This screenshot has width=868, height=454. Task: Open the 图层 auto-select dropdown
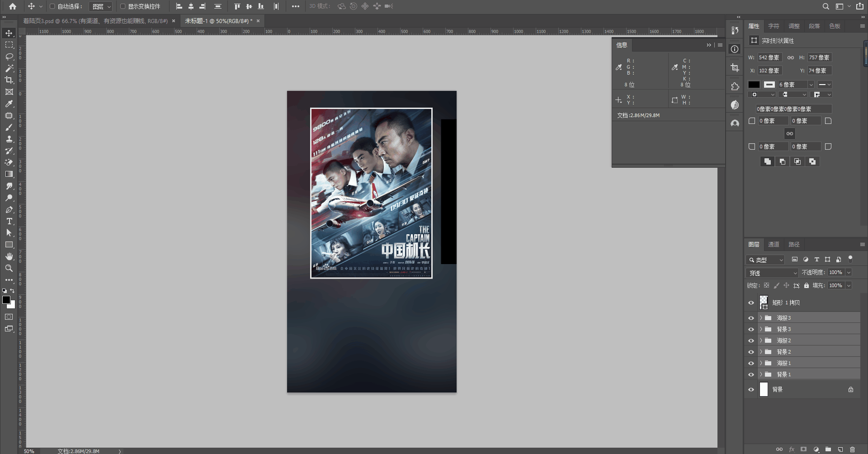[100, 6]
